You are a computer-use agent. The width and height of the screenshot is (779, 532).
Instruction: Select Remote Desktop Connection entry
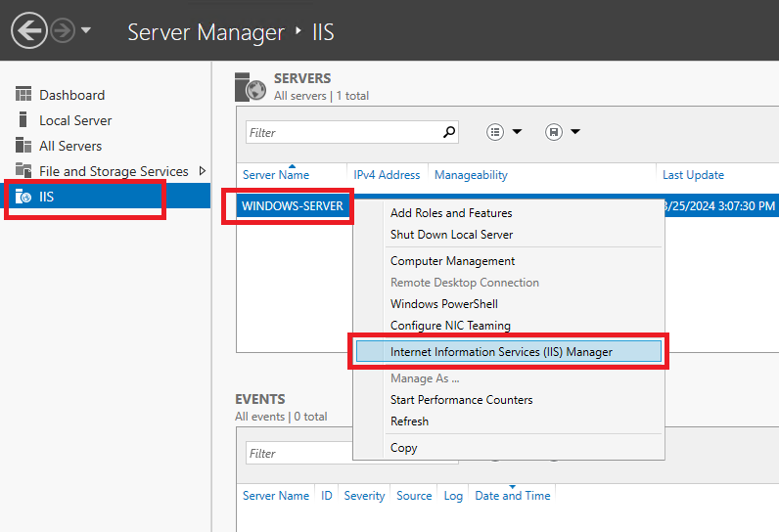point(465,283)
